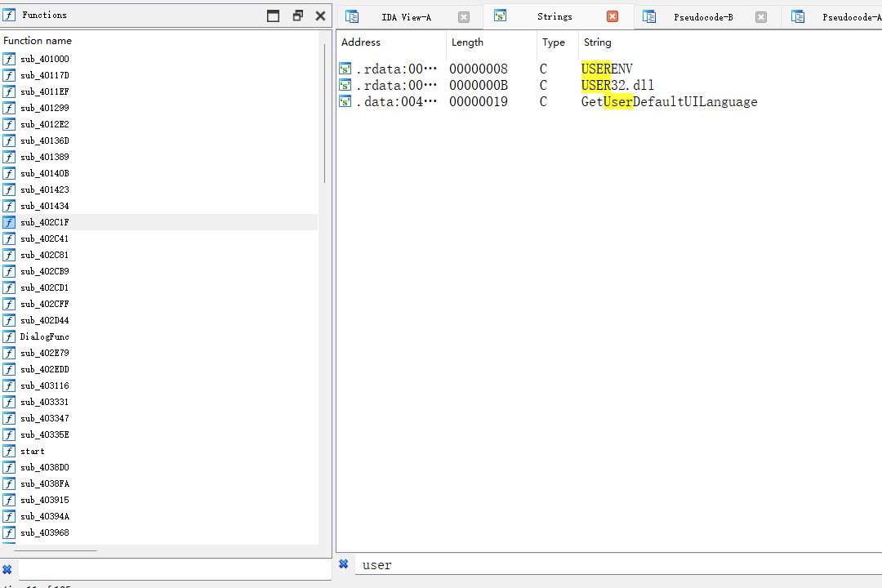The width and height of the screenshot is (882, 588).
Task: Click the string icon beside USERENV row
Action: 345,69
